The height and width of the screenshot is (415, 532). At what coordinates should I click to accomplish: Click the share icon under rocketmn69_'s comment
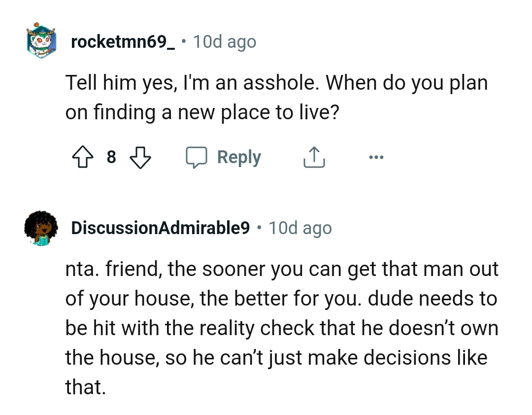(314, 157)
